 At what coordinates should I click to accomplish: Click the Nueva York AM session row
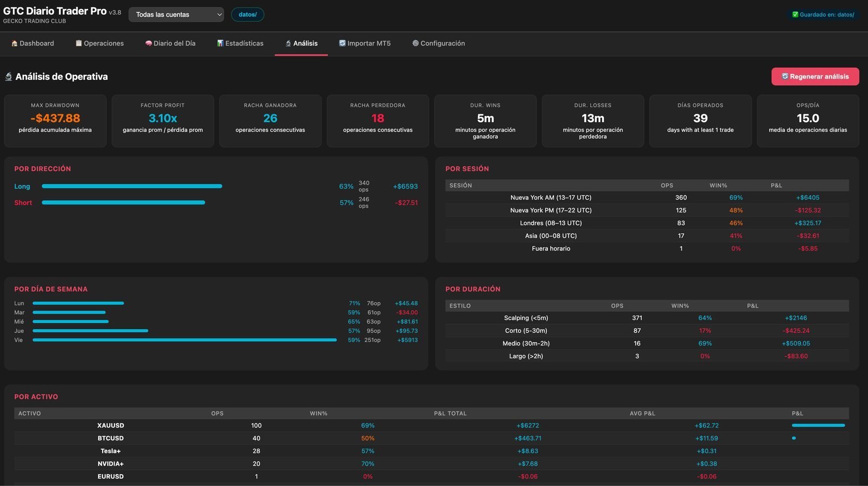click(x=647, y=197)
